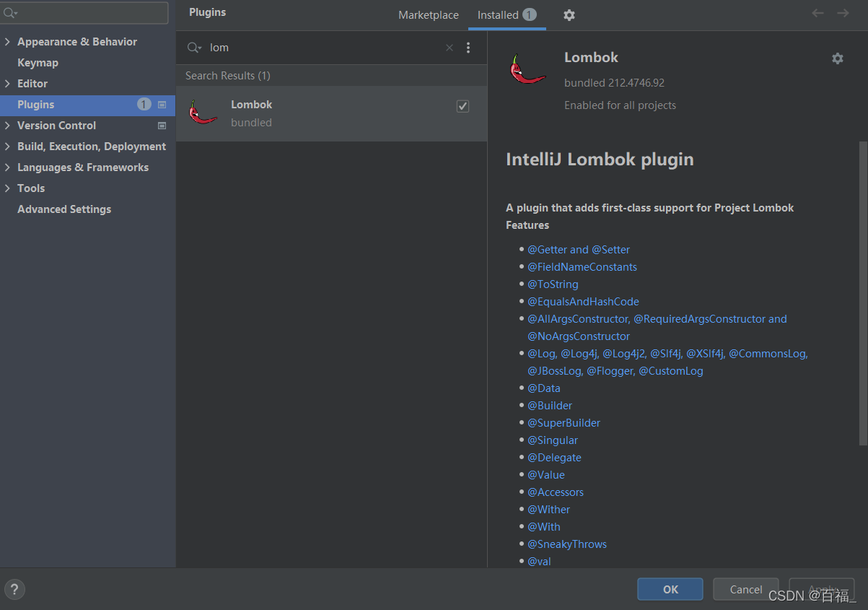Click the plugin search magnifier icon

point(193,48)
